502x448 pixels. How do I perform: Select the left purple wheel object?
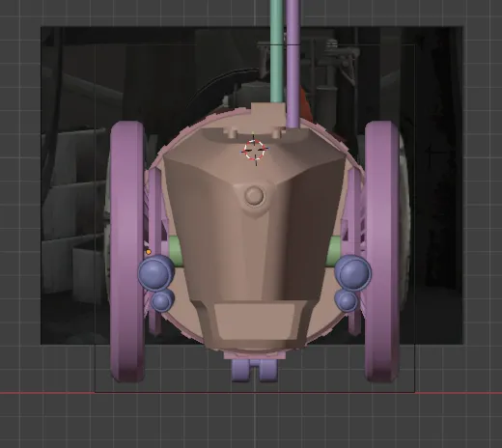coord(126,251)
